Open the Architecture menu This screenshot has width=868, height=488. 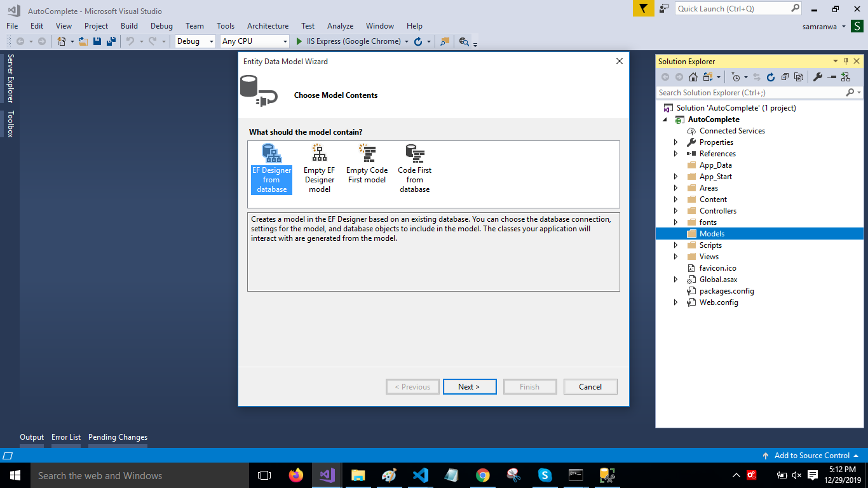pos(268,26)
